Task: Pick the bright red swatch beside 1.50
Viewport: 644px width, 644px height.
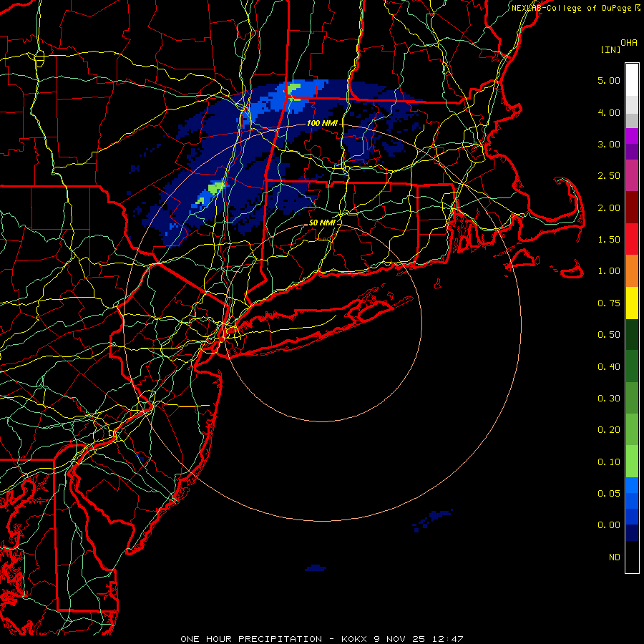Action: pos(632,240)
